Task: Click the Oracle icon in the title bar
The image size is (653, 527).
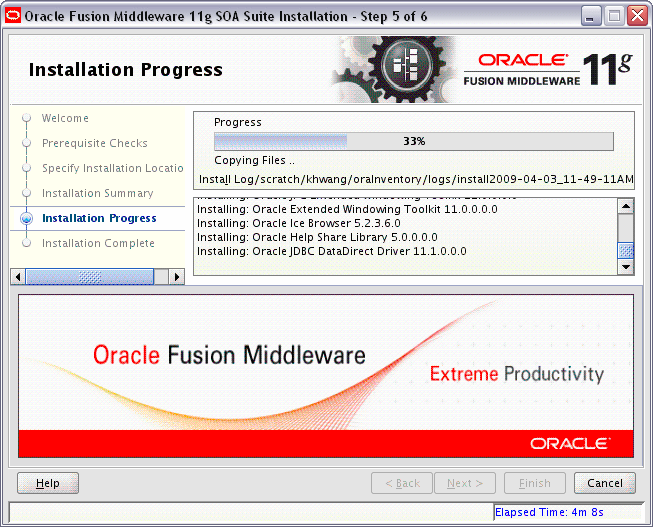Action: 13,16
